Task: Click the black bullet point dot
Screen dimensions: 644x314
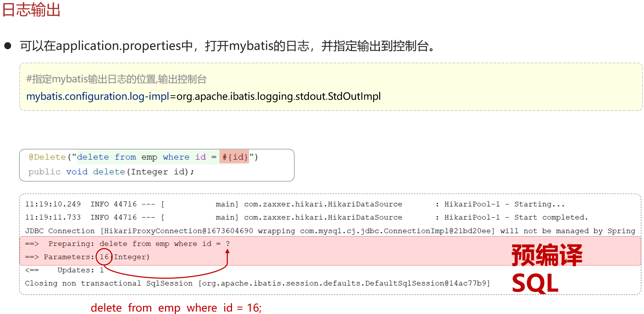Action: pos(8,46)
